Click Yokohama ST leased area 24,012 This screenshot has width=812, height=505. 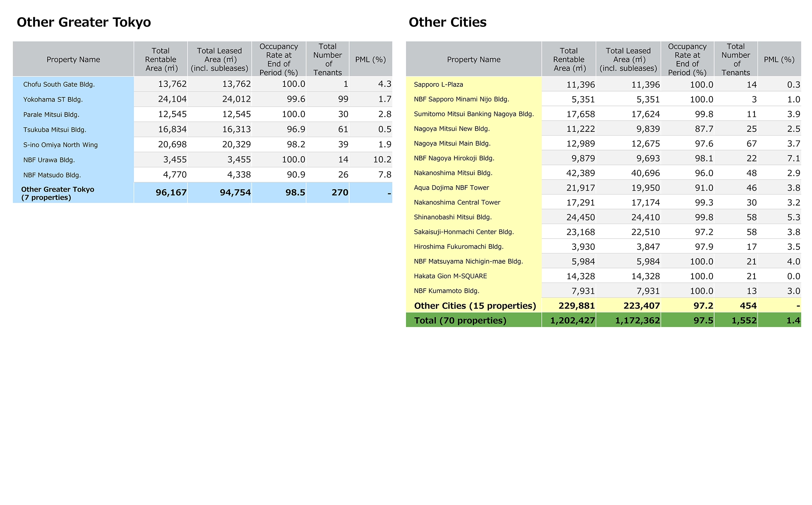236,99
